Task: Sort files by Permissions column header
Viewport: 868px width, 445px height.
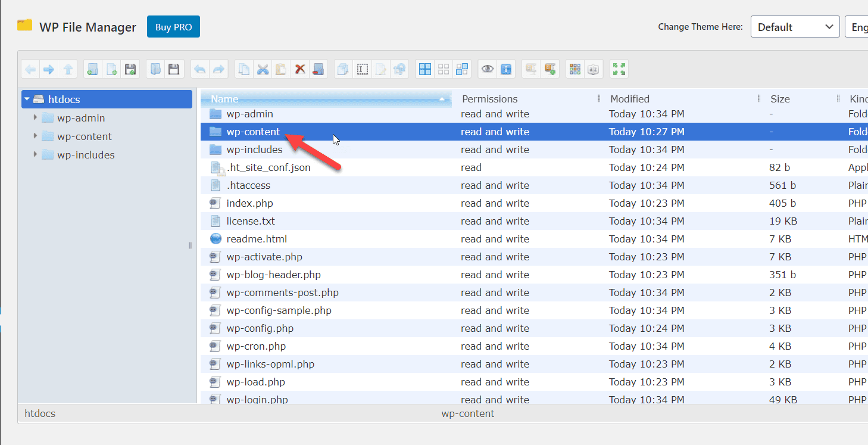Action: 489,99
